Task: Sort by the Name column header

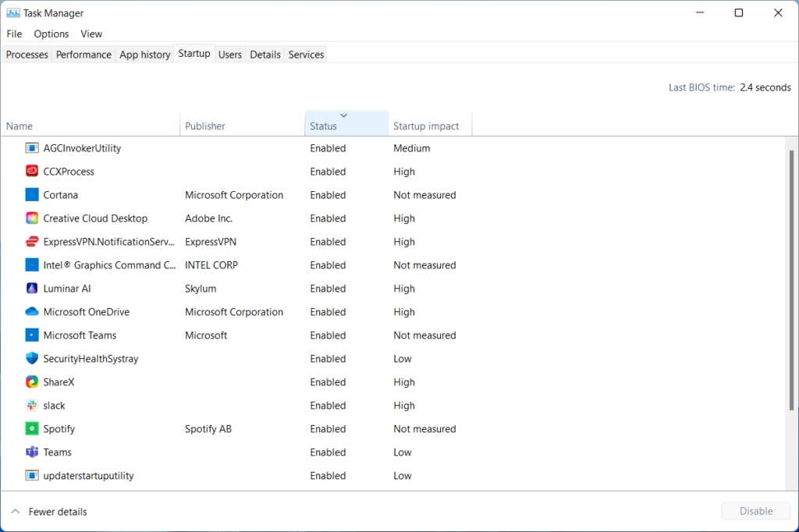Action: click(x=91, y=124)
